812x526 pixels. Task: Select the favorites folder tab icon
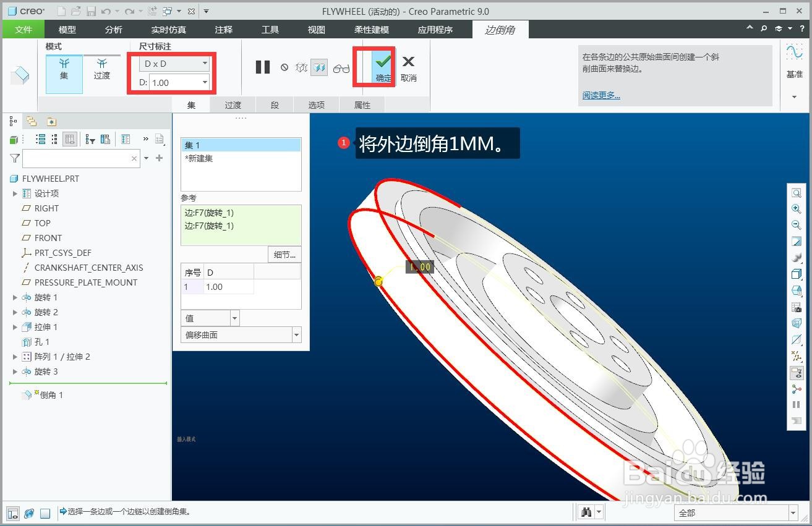coord(51,121)
